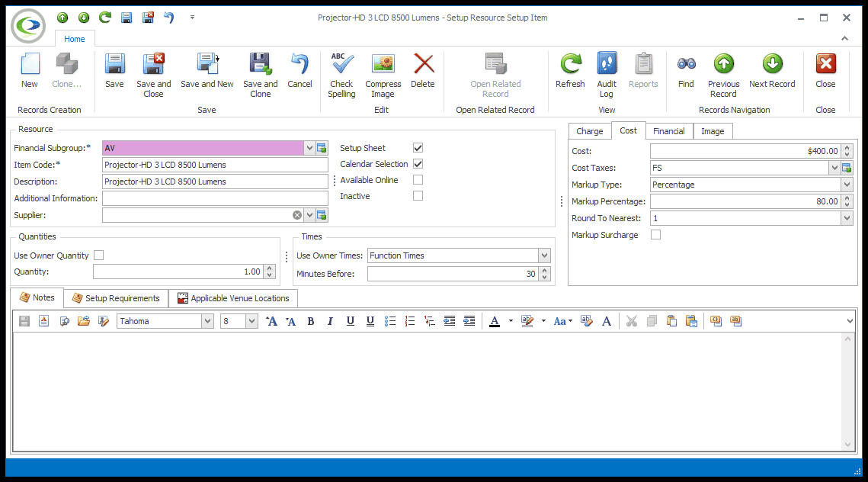Viewport: 868px width, 482px height.
Task: Click the Quantity spinner arrows
Action: coord(270,272)
